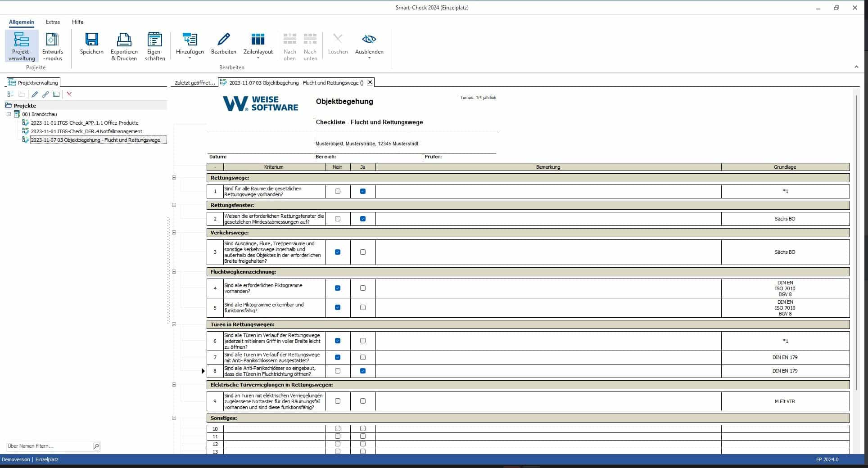Open the Eigenschaften properties icon

coord(155,40)
